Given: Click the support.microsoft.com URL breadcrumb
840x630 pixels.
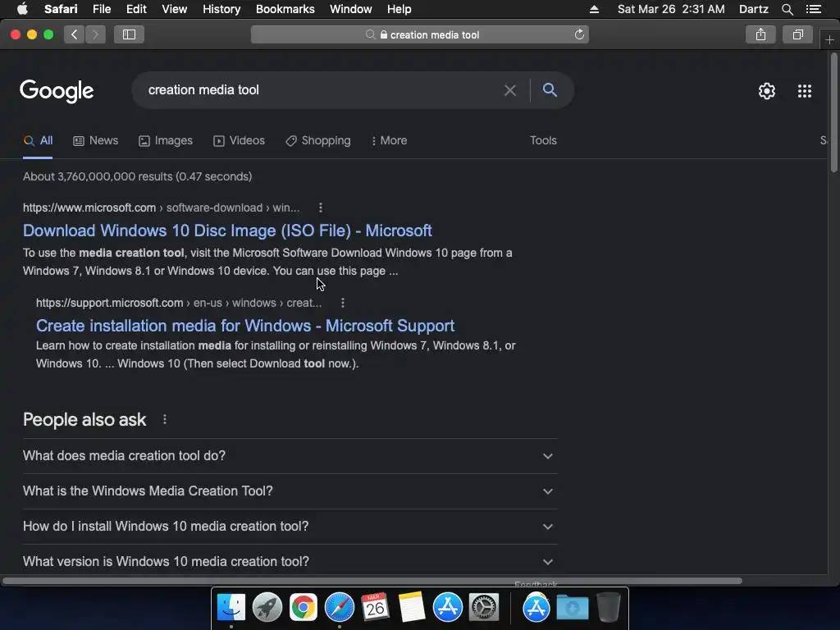Looking at the screenshot, I should (179, 304).
